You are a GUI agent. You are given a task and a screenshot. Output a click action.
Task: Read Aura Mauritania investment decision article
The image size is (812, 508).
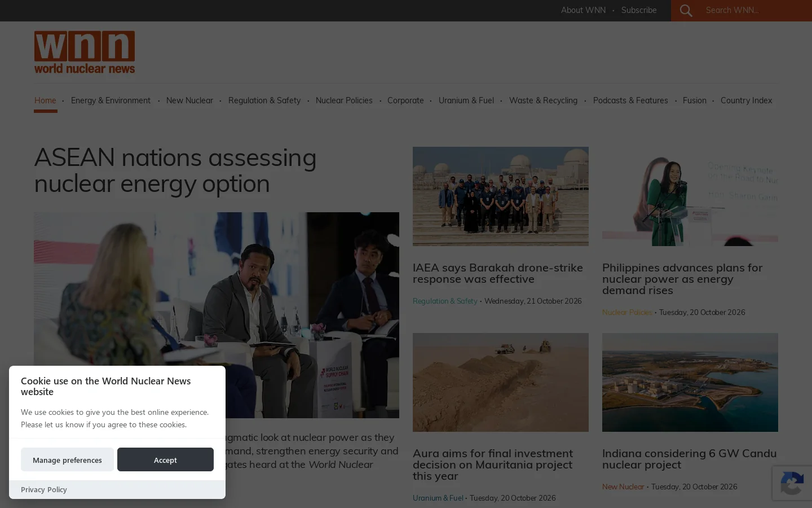point(493,465)
